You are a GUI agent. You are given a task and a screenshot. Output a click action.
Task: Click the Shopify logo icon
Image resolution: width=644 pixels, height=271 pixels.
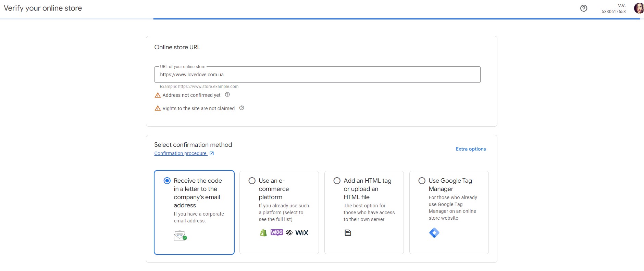(x=263, y=233)
